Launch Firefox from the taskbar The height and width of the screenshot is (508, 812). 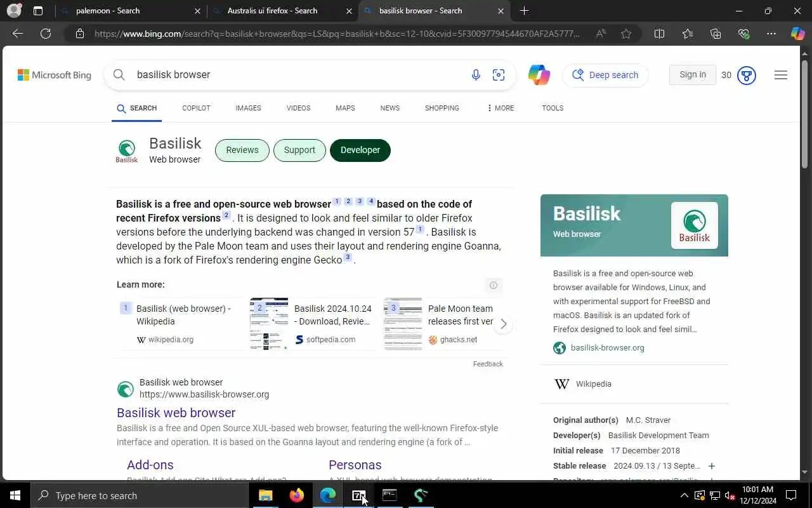tap(297, 495)
